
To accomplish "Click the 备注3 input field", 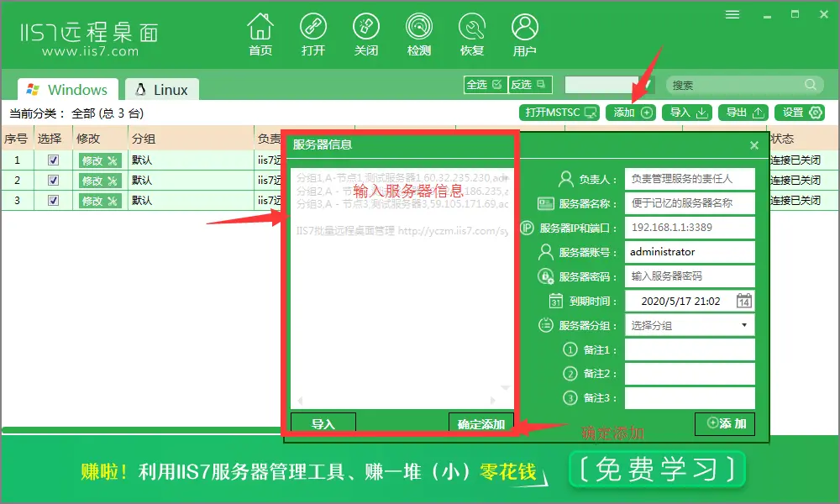I will tap(690, 398).
